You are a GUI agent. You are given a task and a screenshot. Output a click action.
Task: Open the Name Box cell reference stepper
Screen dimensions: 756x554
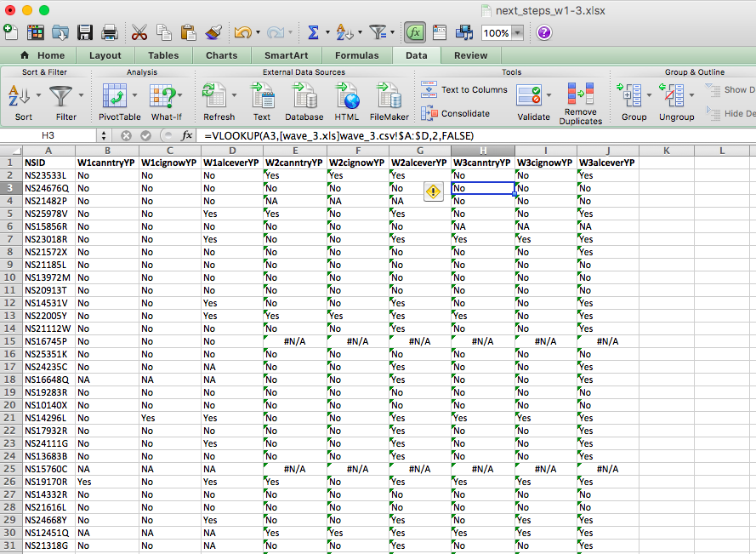(104, 135)
